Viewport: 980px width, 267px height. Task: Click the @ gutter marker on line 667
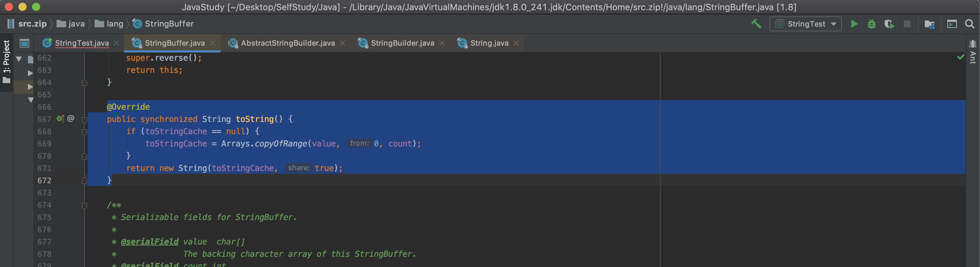click(71, 119)
